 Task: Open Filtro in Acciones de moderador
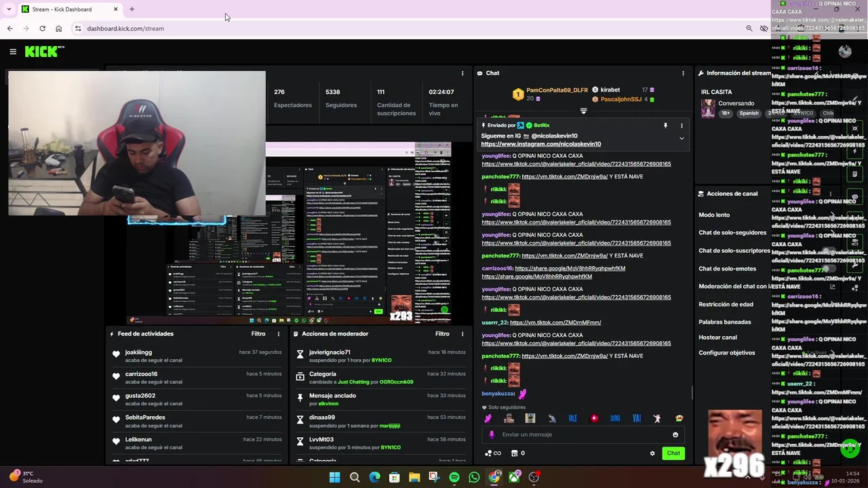(x=442, y=333)
